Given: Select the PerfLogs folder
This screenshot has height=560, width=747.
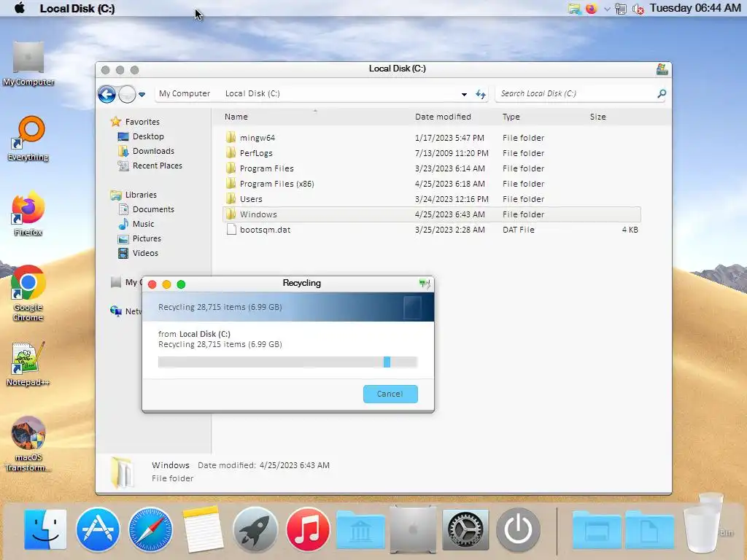Looking at the screenshot, I should point(432,153).
